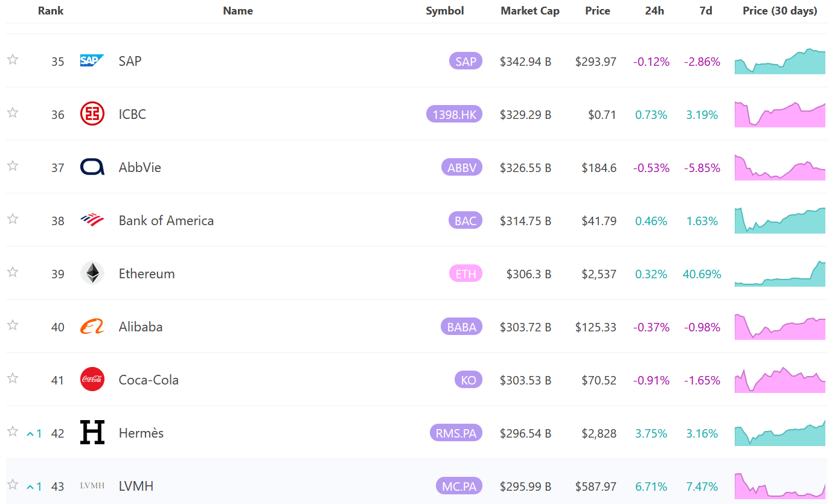Click the Coca-Cola red logo
The width and height of the screenshot is (832, 504).
click(x=92, y=379)
